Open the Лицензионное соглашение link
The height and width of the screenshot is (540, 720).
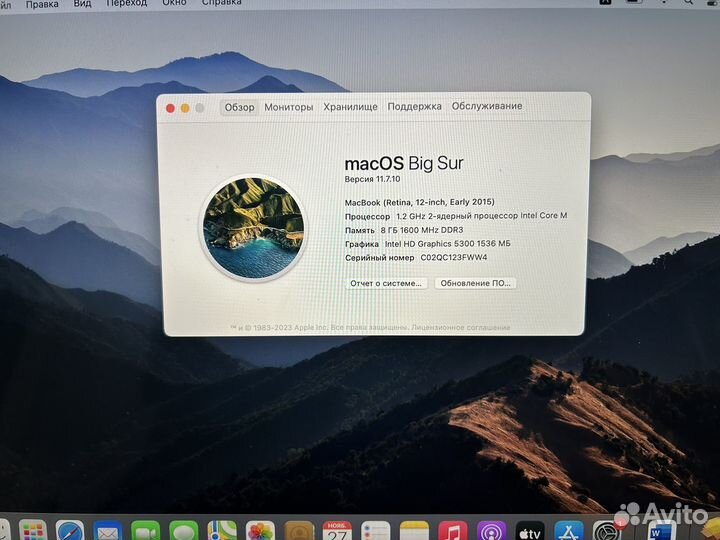(x=461, y=327)
